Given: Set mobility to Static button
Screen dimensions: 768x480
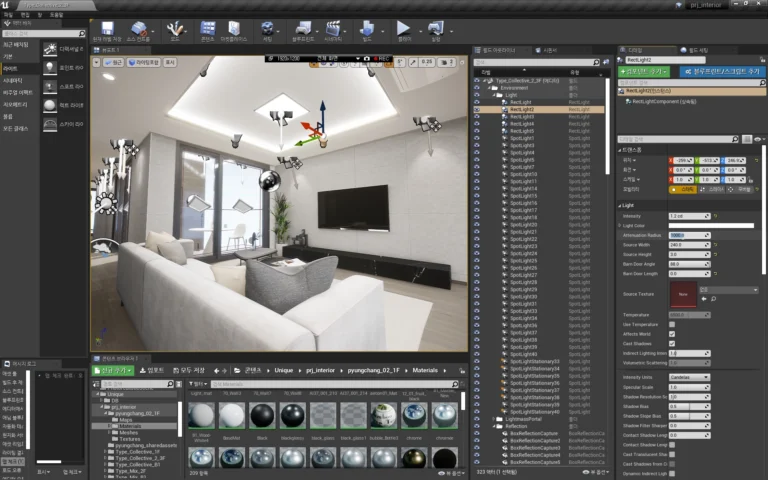Looking at the screenshot, I should tap(683, 190).
